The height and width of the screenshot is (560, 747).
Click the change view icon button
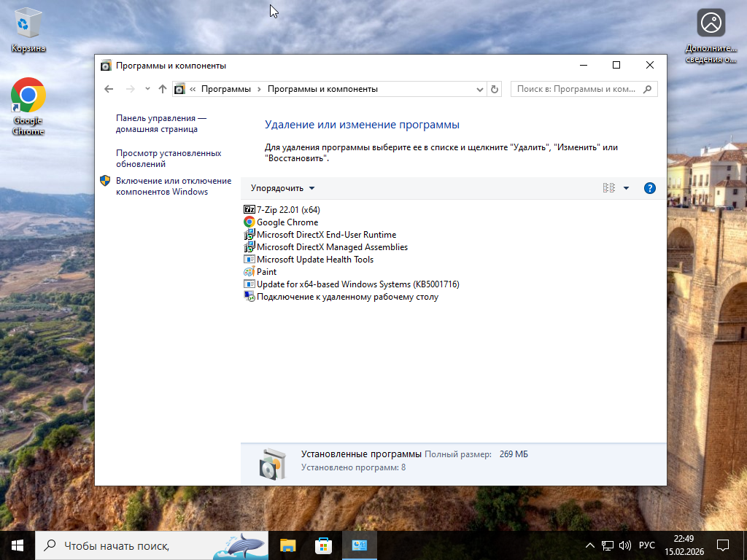(x=608, y=188)
